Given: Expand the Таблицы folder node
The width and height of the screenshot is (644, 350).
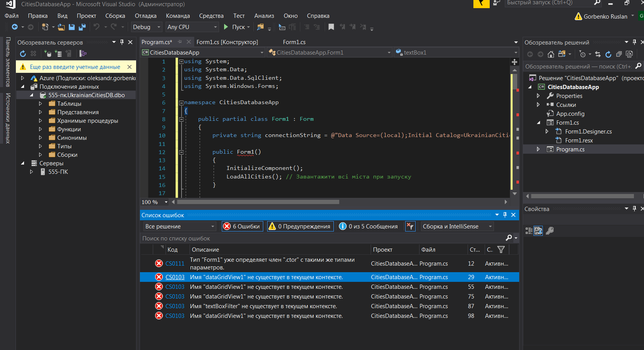Looking at the screenshot, I should pos(40,104).
